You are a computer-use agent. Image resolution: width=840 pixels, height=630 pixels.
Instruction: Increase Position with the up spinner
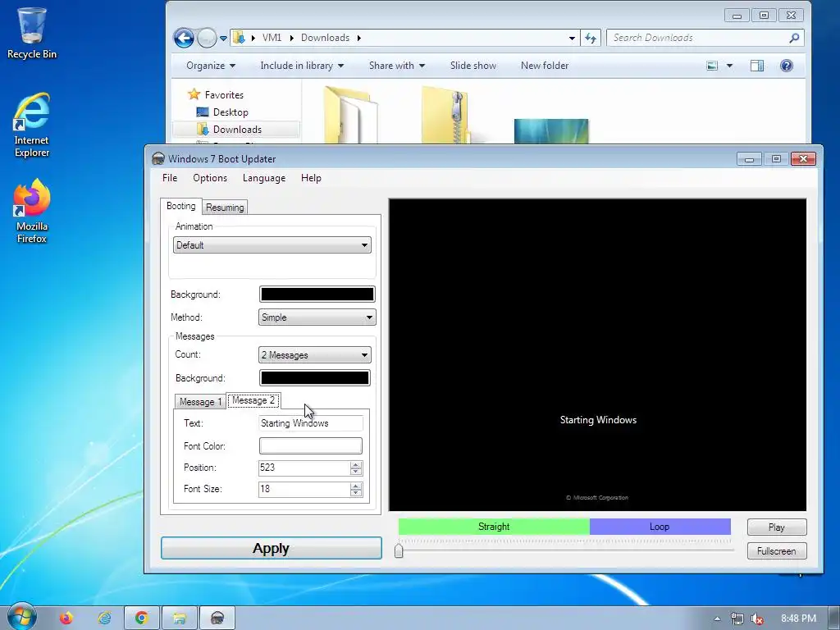pyautogui.click(x=356, y=464)
